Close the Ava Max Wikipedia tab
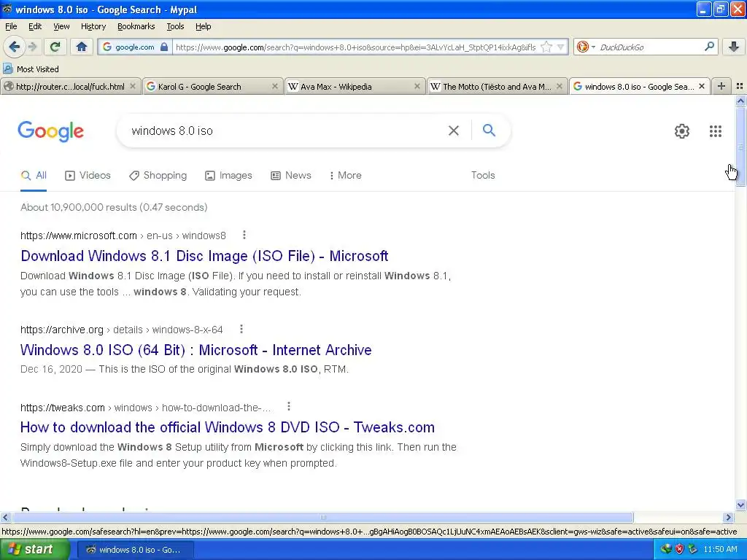747x560 pixels. tap(417, 86)
